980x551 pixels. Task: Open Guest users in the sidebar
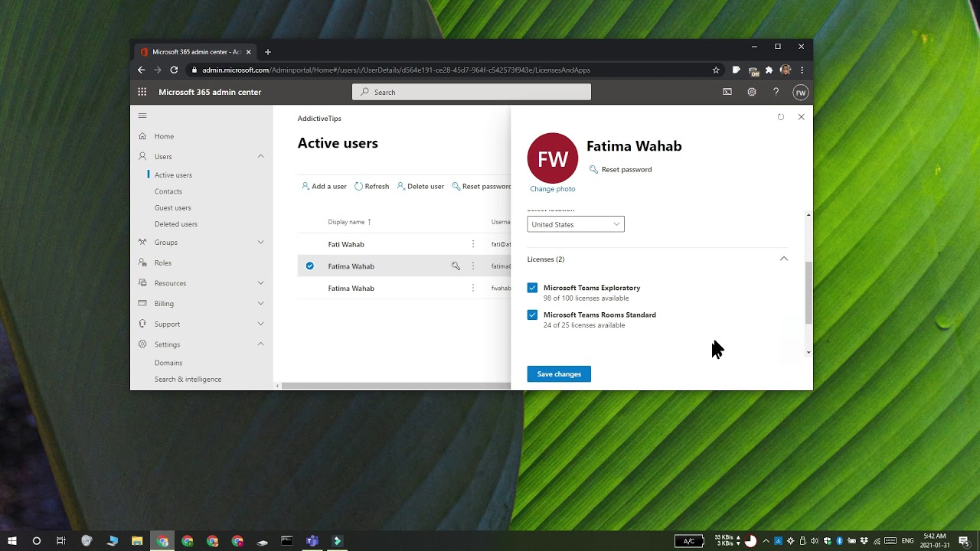[173, 208]
